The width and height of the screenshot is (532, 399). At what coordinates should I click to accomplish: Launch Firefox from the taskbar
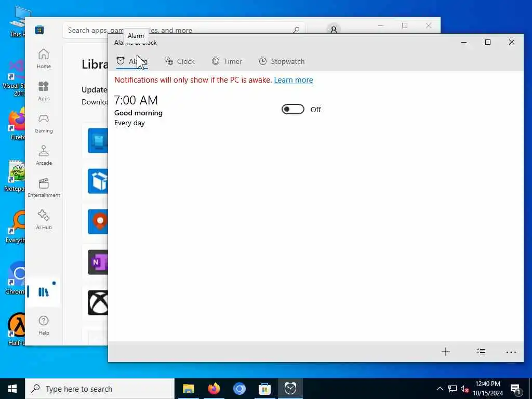[214, 389]
